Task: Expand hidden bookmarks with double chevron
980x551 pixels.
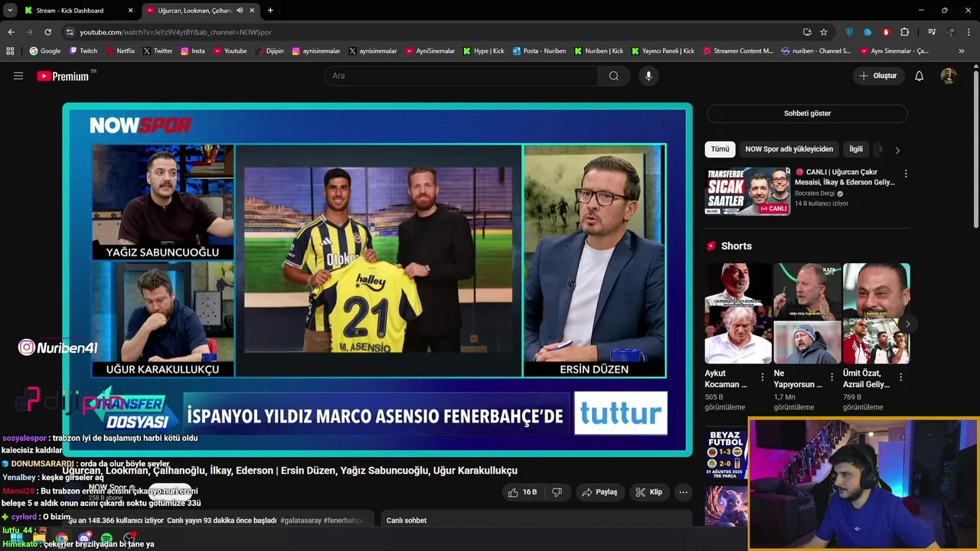Action: click(x=962, y=51)
